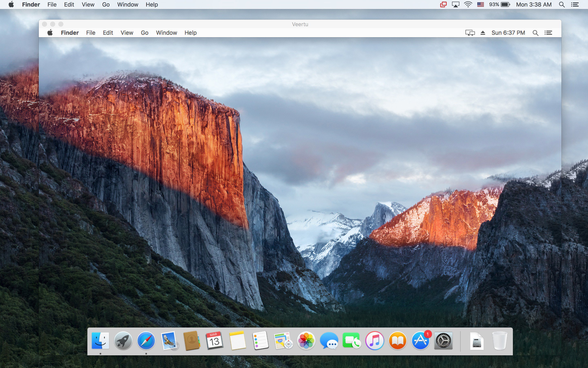The width and height of the screenshot is (588, 368).
Task: Open iBooks orange book icon in dock
Action: 398,341
